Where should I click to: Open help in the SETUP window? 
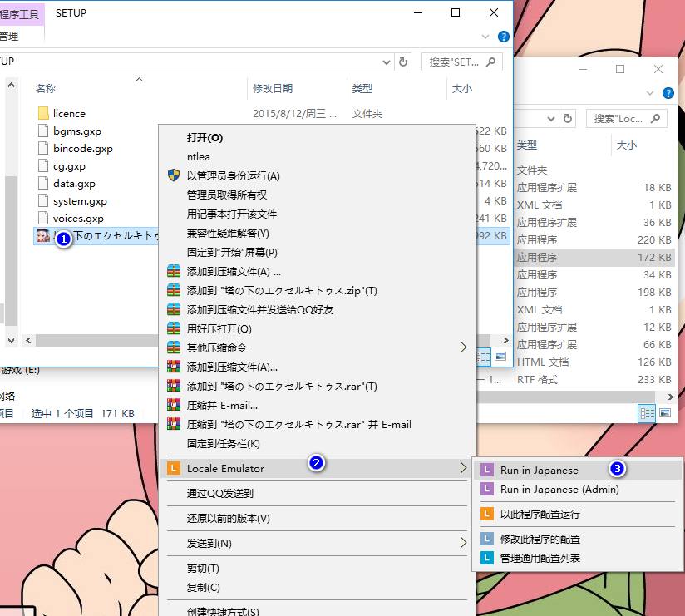point(503,37)
